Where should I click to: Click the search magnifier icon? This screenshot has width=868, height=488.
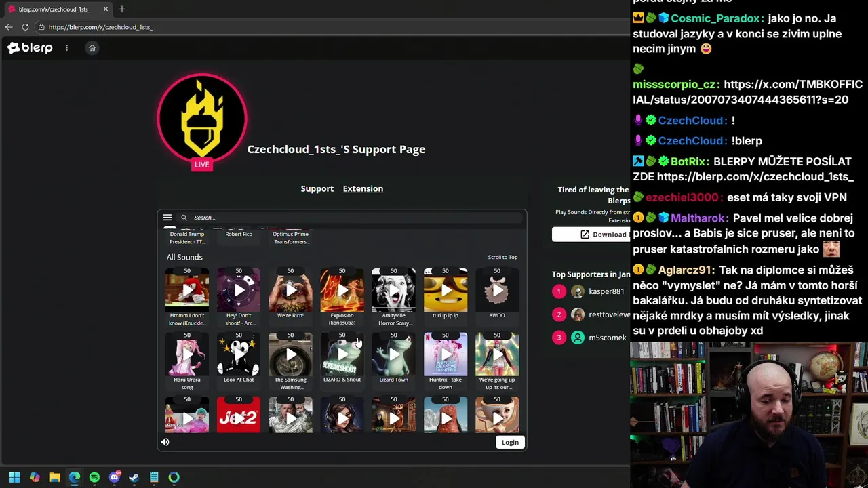click(x=184, y=218)
